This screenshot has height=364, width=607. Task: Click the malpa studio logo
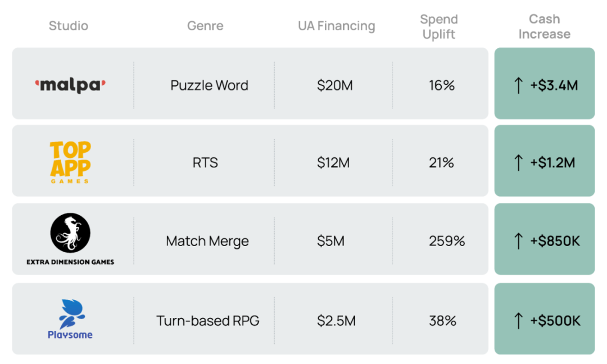70,85
